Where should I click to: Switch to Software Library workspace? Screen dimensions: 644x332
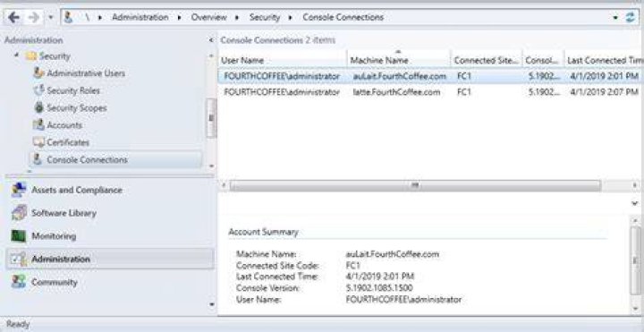tap(64, 213)
